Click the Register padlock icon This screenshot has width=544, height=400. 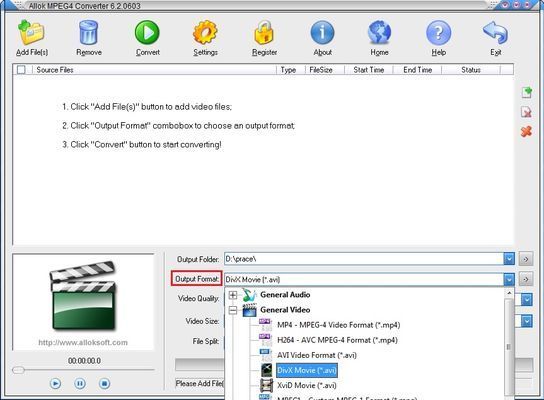click(264, 33)
